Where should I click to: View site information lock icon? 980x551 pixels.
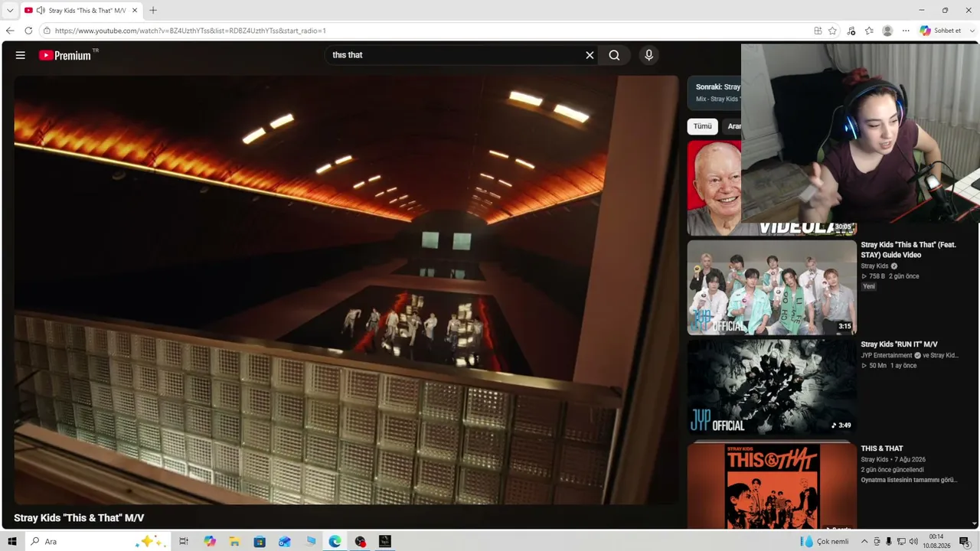47,31
